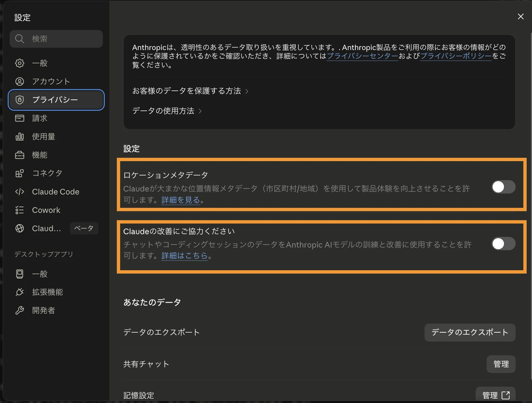The width and height of the screenshot is (532, 403).
Task: Click the checklist icon for Cowork
Action: tap(20, 210)
